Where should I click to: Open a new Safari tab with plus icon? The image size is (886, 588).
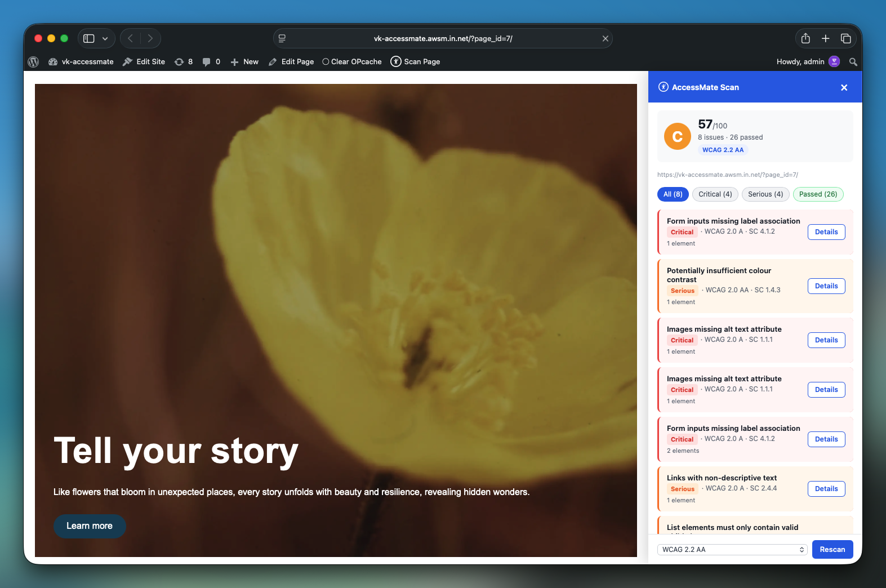pyautogui.click(x=826, y=38)
